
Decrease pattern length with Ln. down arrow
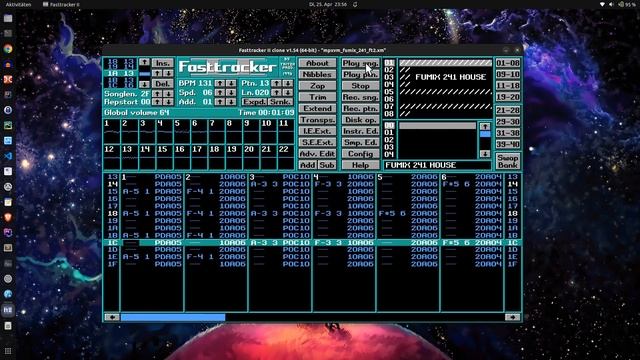[288, 92]
